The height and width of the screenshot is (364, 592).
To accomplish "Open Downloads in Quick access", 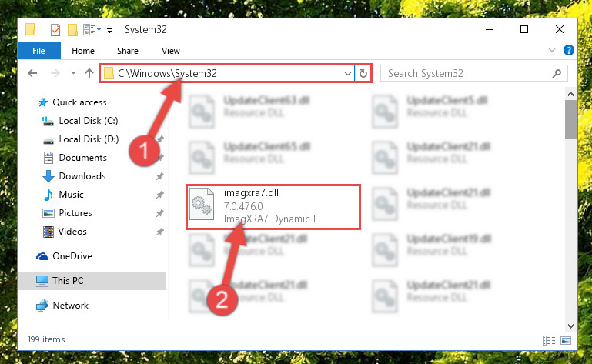I will tap(82, 176).
